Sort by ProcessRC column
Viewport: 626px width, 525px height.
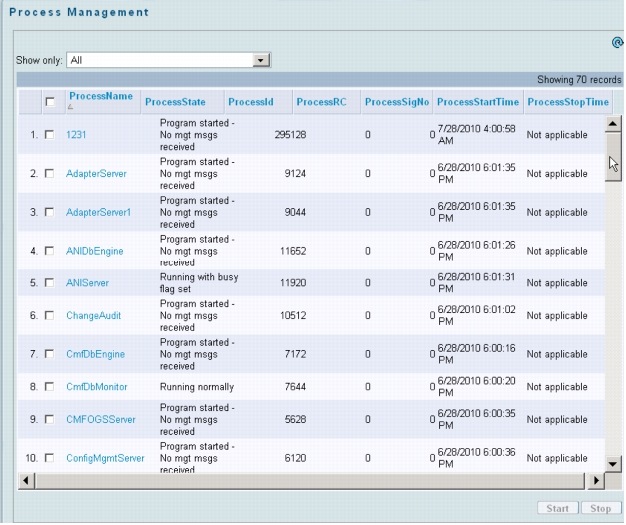coord(321,102)
